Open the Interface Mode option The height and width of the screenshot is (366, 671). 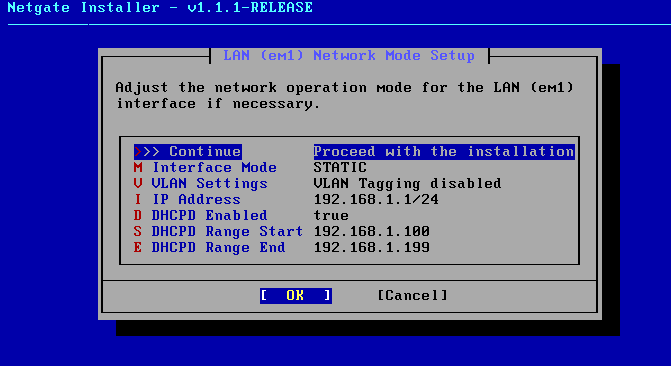205,167
